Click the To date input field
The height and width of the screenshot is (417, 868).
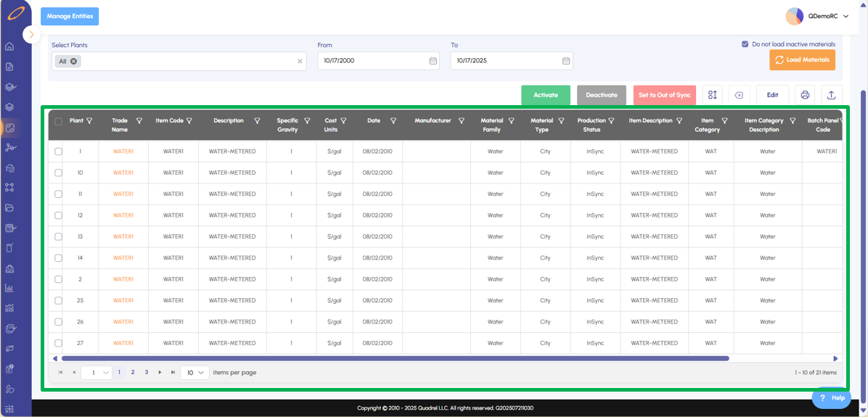point(504,61)
